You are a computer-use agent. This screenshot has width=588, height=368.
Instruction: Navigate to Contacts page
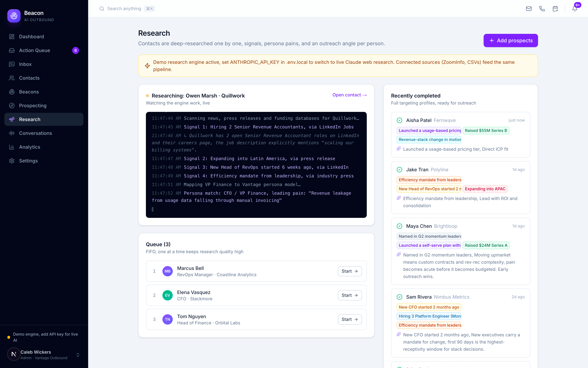pyautogui.click(x=44, y=78)
